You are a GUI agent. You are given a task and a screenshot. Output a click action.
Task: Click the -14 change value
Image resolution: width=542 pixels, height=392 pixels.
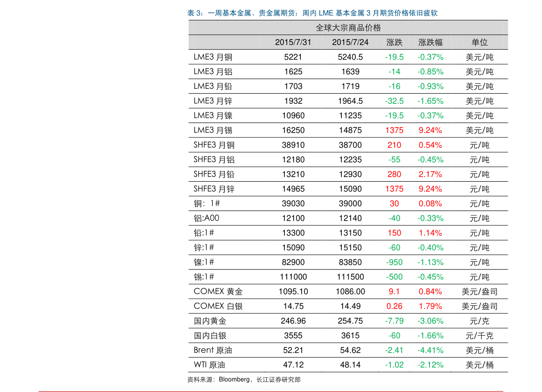coord(394,72)
